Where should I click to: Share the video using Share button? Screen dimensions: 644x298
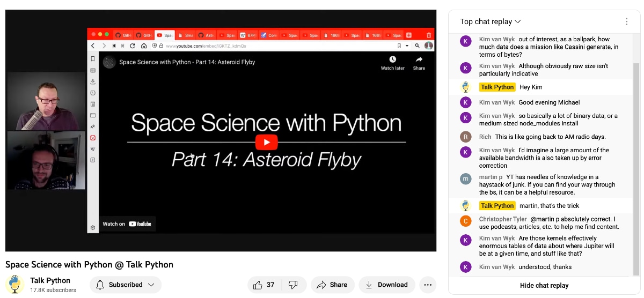[x=332, y=285]
